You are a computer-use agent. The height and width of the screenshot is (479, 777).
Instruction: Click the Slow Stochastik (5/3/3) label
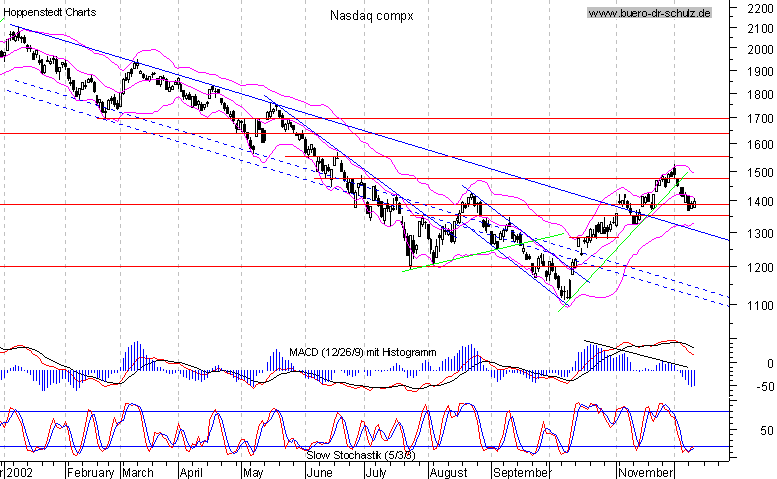click(x=361, y=455)
